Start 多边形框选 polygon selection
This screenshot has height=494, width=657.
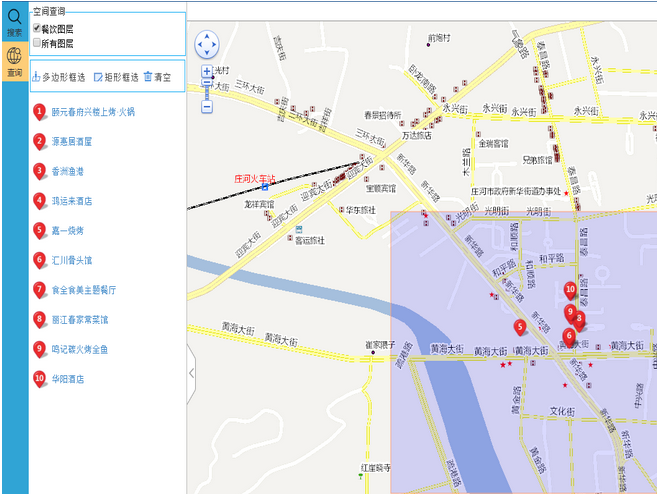click(x=59, y=77)
